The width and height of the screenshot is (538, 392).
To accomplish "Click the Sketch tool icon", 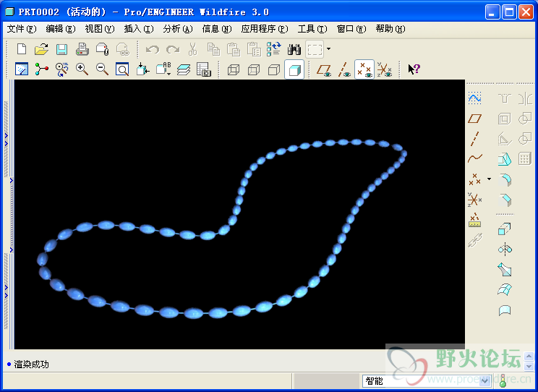I will click(x=475, y=98).
